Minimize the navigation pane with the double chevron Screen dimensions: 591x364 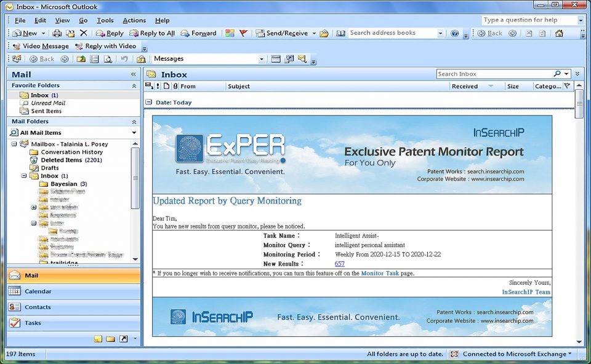click(x=133, y=74)
